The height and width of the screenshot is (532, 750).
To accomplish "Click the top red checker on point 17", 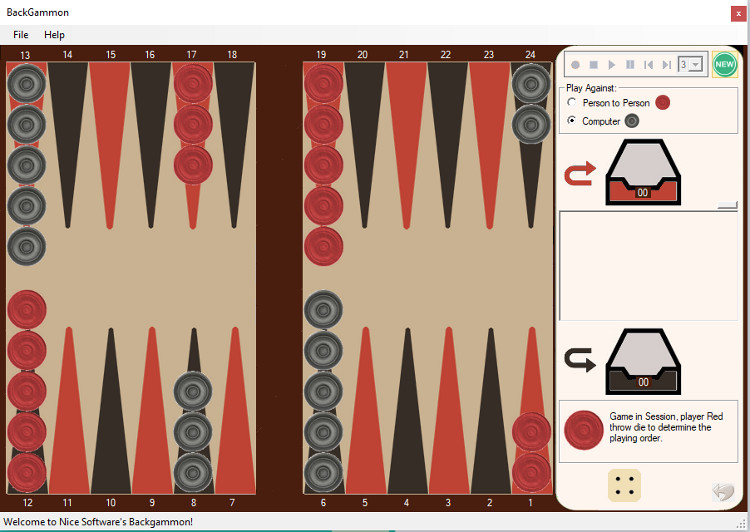I will (193, 83).
